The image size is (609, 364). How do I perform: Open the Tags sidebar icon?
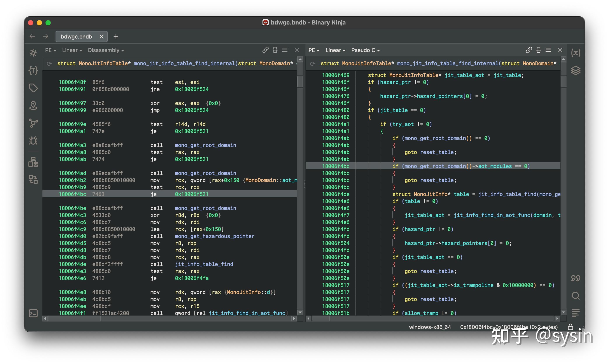[x=33, y=88]
